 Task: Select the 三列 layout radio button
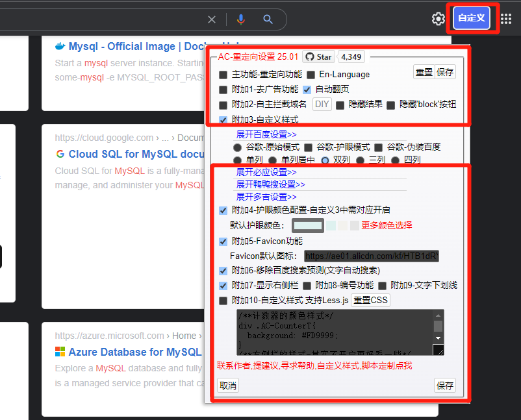pyautogui.click(x=360, y=161)
